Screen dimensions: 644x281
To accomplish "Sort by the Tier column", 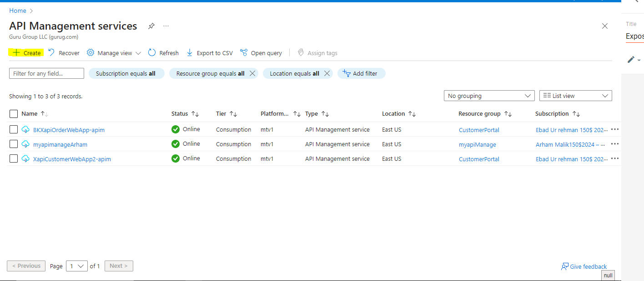I will [226, 114].
